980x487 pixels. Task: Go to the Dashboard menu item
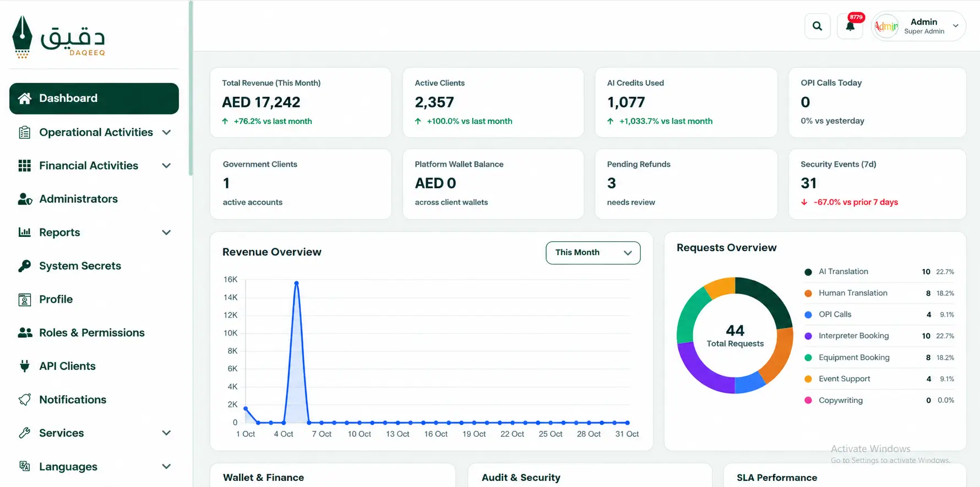click(94, 99)
